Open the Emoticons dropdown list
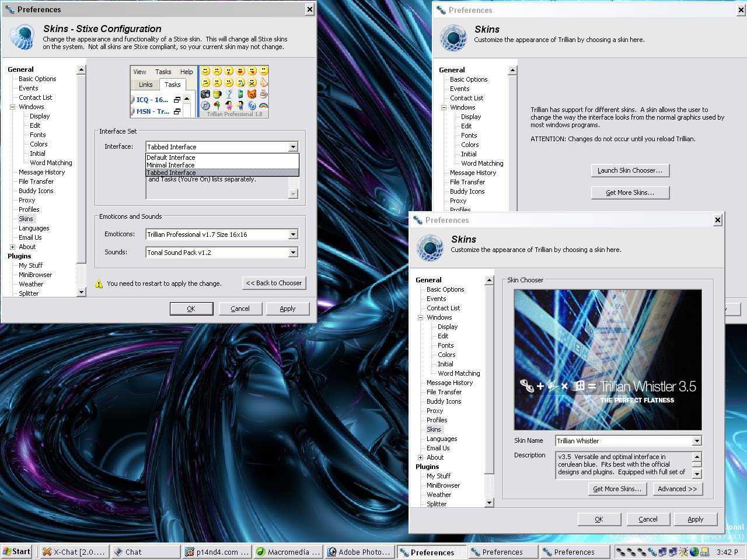747x560 pixels. click(x=293, y=235)
